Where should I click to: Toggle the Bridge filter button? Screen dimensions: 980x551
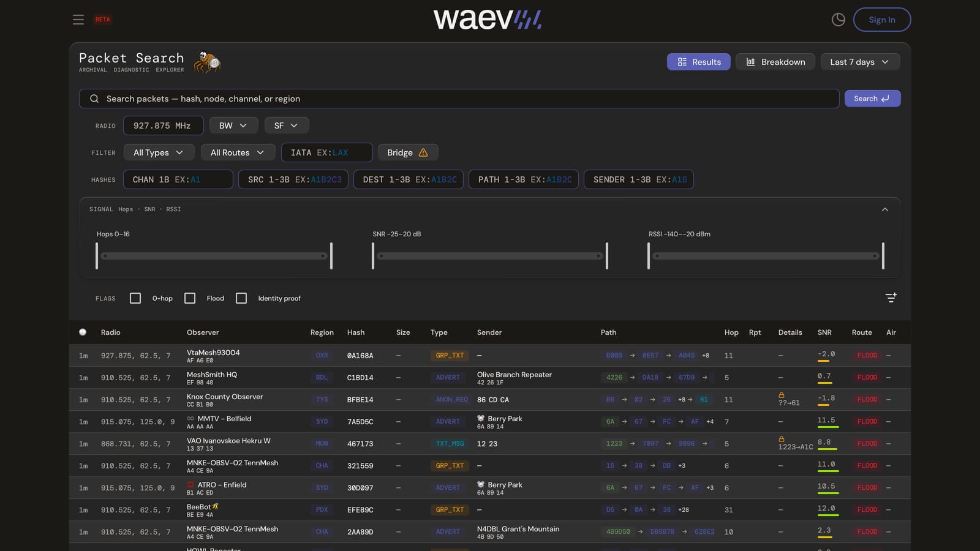408,152
